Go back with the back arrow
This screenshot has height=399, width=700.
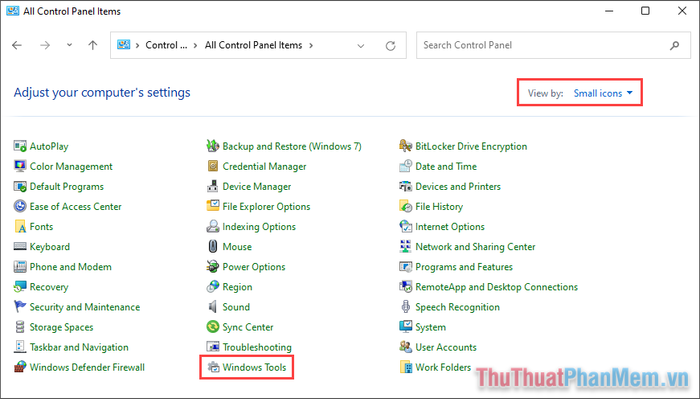pyautogui.click(x=17, y=45)
